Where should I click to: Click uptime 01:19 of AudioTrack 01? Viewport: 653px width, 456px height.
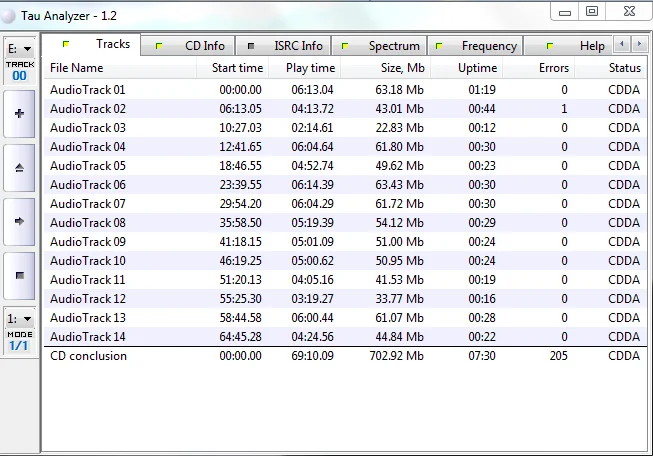click(482, 90)
